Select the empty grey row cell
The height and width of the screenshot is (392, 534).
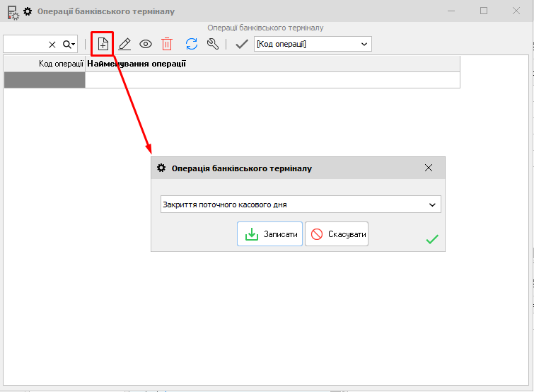point(45,80)
